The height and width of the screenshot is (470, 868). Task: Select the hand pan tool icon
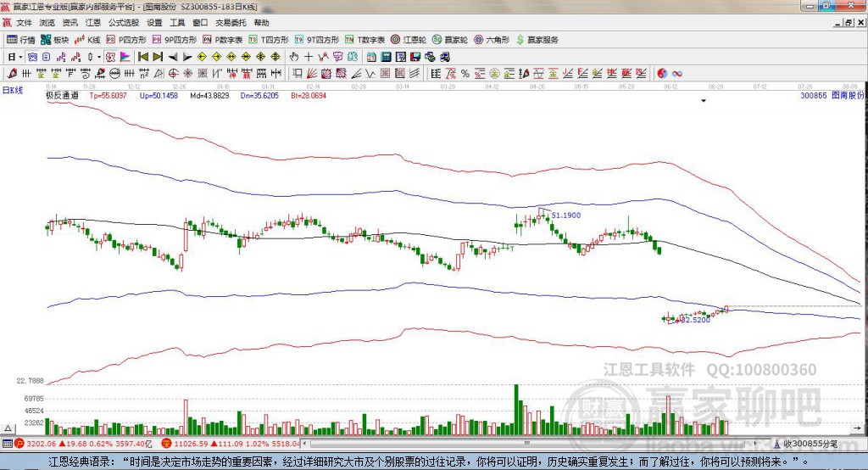point(293,57)
